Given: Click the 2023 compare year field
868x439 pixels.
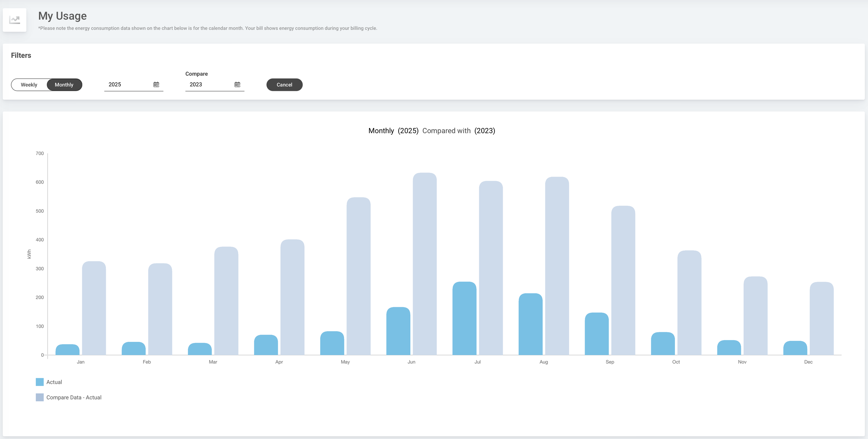Looking at the screenshot, I should click(x=209, y=84).
